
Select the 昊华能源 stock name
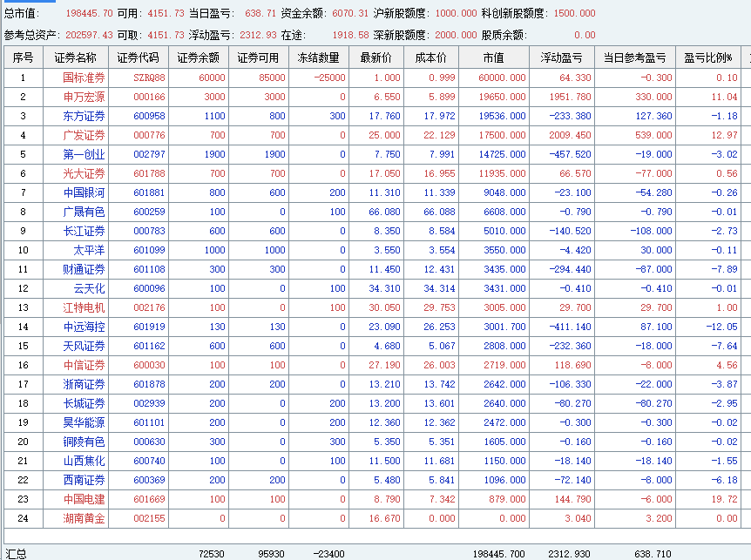[x=84, y=422]
